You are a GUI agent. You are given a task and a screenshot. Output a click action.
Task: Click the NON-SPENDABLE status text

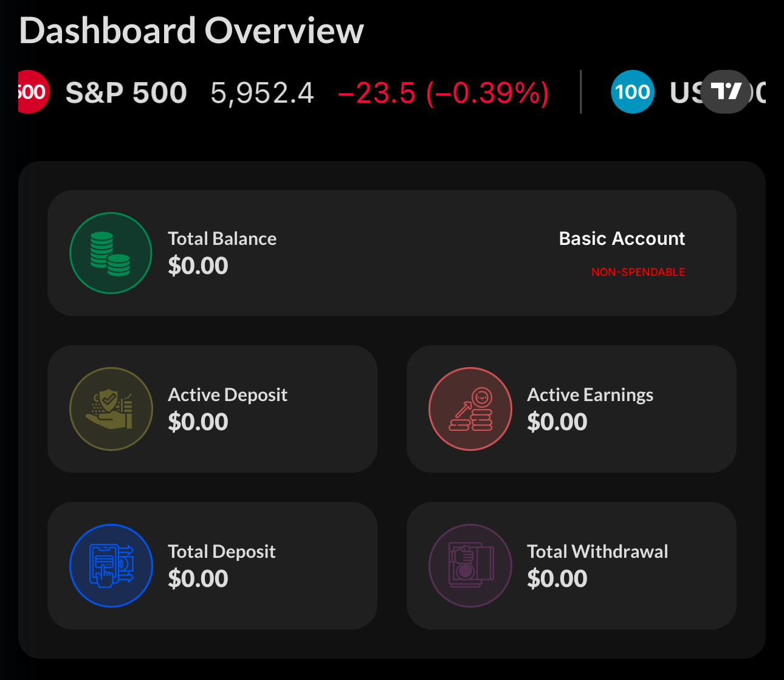point(638,272)
